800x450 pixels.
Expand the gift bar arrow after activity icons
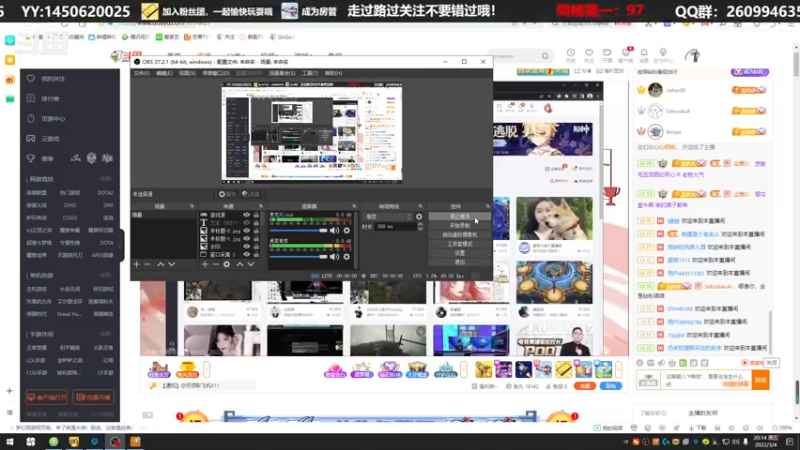point(463,369)
